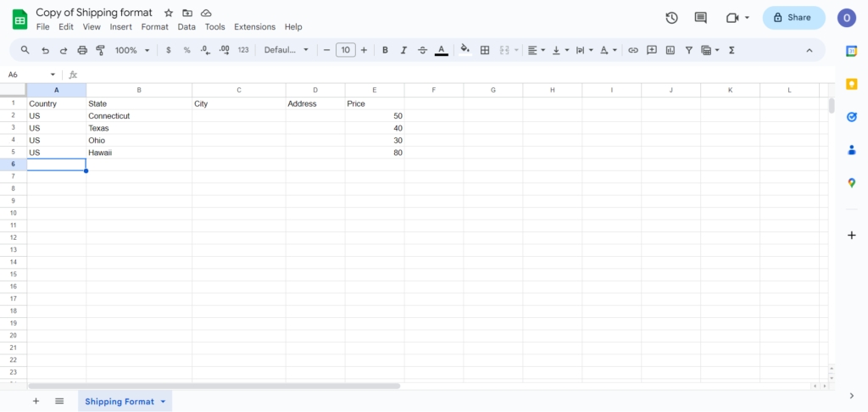Viewport: 868px width, 412px height.
Task: Toggle italic formatting
Action: tap(403, 50)
